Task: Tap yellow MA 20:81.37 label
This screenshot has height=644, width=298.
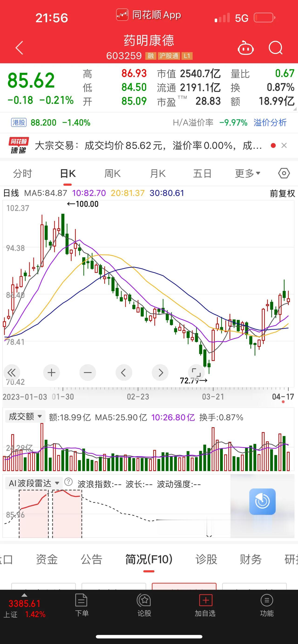Action: pyautogui.click(x=128, y=193)
